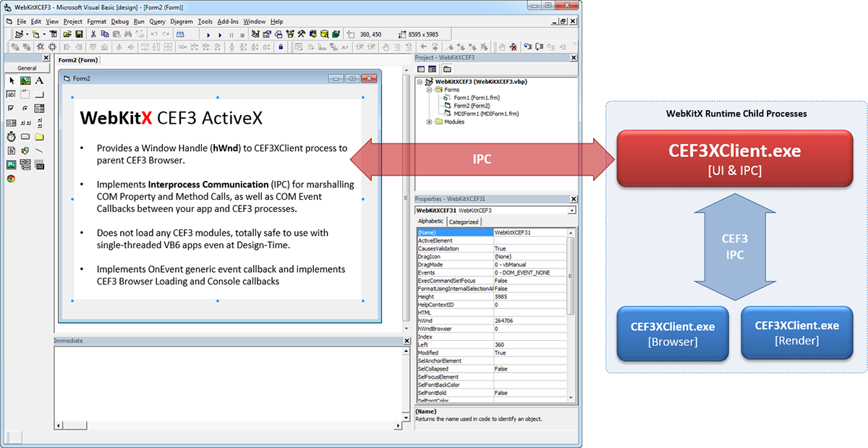The image size is (868, 448).
Task: Open the Add-Ins menu
Action: [227, 22]
